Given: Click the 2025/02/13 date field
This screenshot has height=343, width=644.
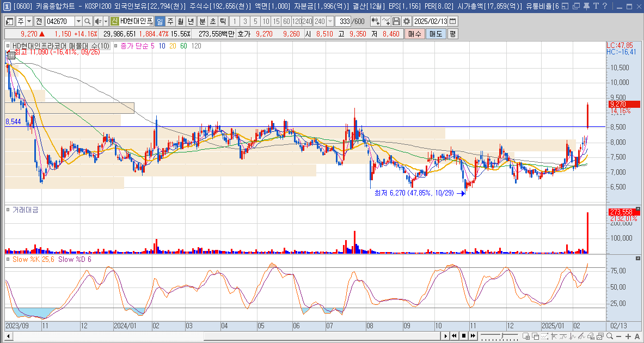Looking at the screenshot, I should (431, 21).
